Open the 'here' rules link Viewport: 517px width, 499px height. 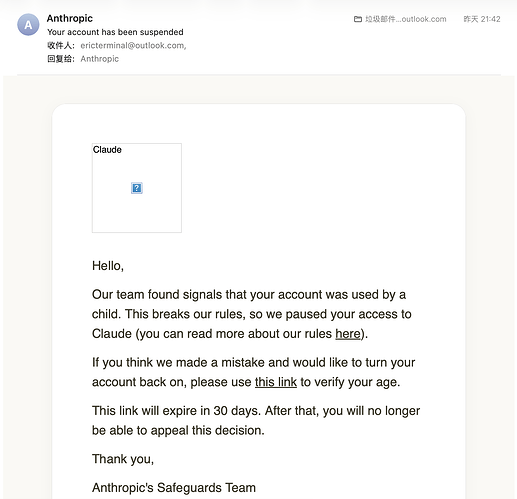click(x=348, y=334)
